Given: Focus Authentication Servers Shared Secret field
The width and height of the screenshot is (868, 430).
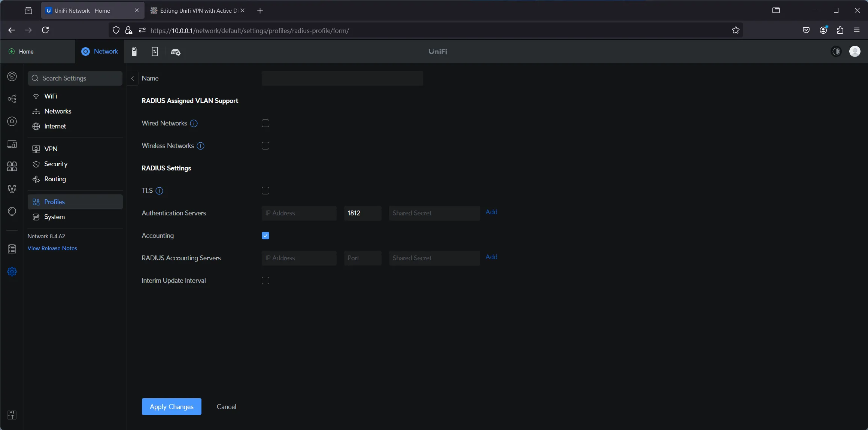Looking at the screenshot, I should pyautogui.click(x=434, y=213).
